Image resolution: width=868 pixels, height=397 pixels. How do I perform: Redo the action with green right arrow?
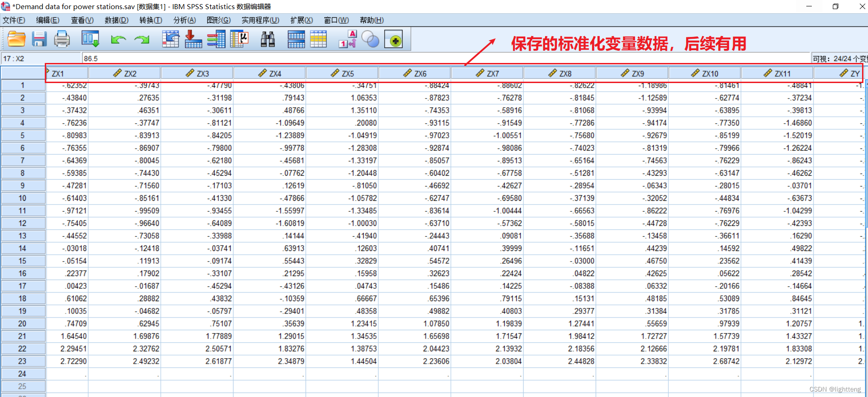tap(142, 40)
